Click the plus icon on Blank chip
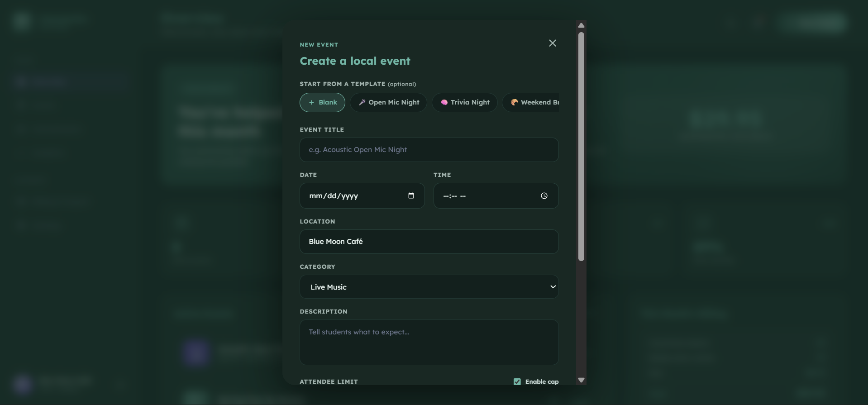The image size is (868, 405). [311, 102]
